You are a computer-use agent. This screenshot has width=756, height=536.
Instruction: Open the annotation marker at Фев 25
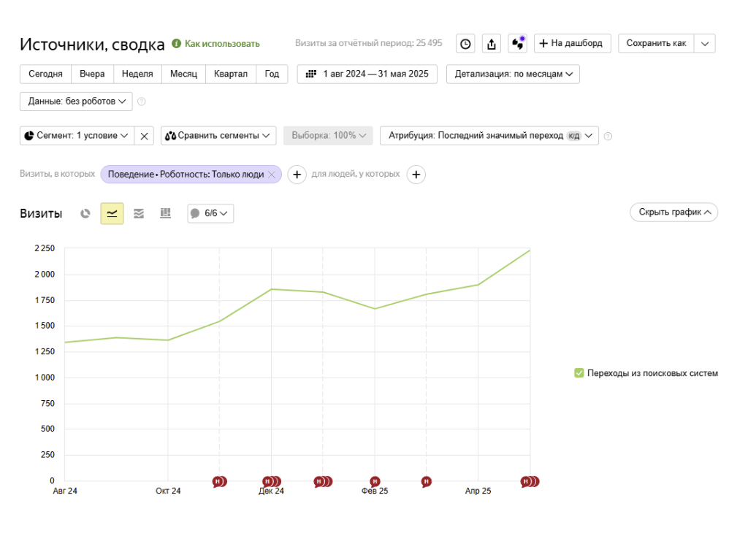click(375, 481)
